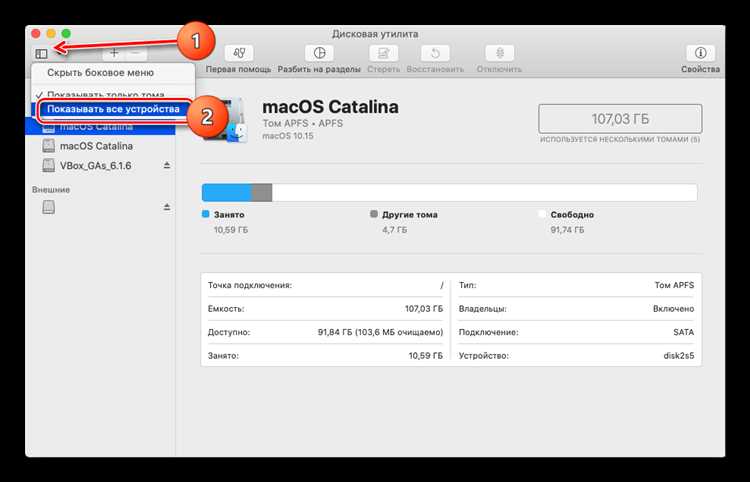Click the Дисковая утилита window title

[375, 34]
